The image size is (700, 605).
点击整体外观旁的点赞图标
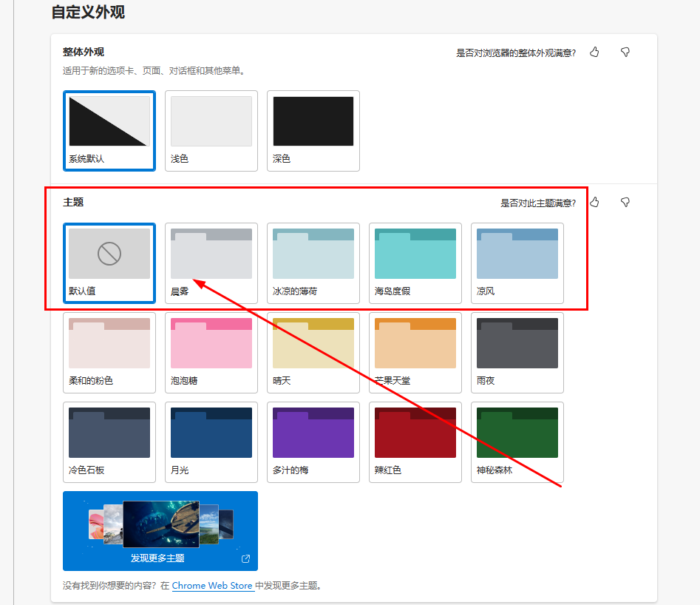click(x=594, y=52)
